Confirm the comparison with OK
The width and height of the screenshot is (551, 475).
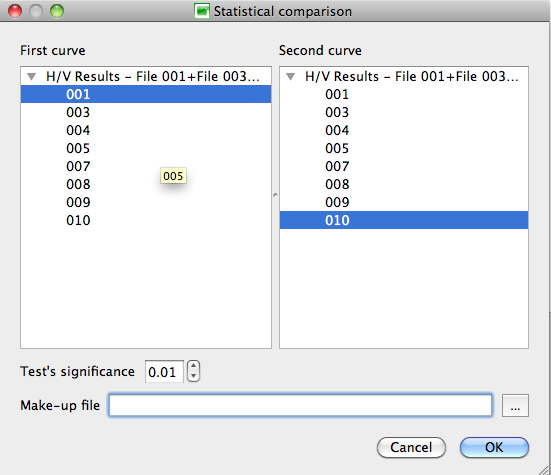(x=494, y=447)
